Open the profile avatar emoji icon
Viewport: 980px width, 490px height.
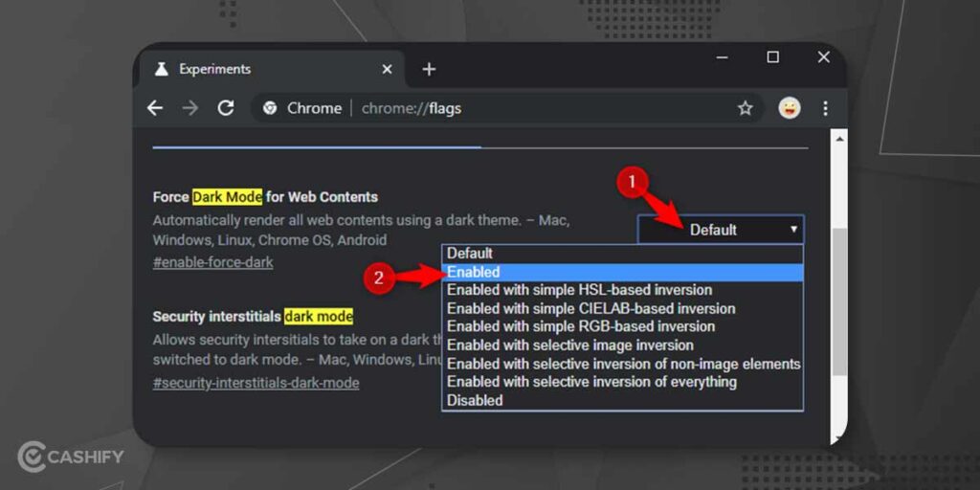point(789,108)
